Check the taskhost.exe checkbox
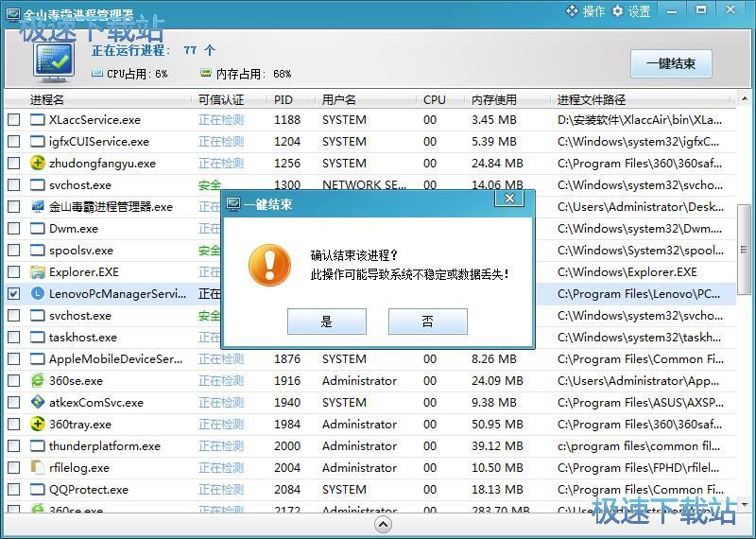 14,337
